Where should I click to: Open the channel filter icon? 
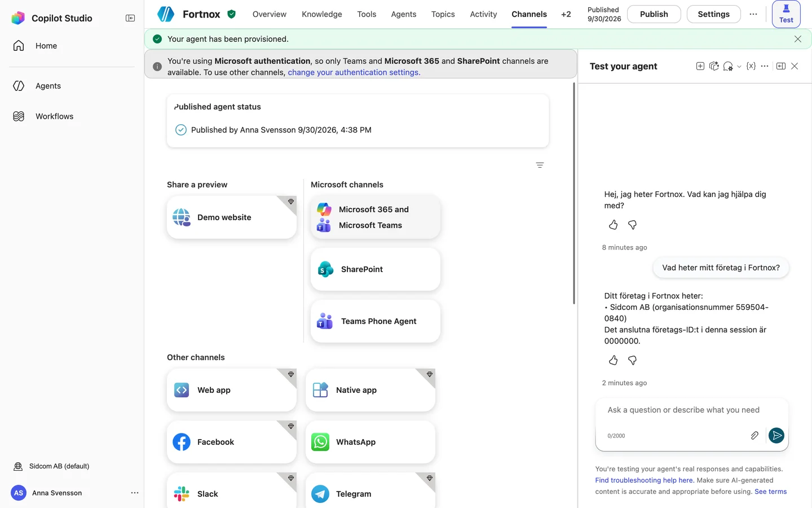coord(540,165)
